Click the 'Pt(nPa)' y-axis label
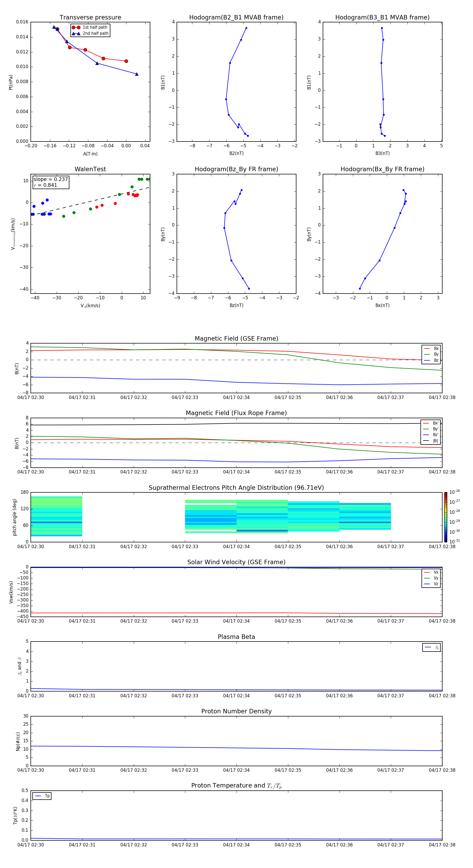 (x=11, y=82)
